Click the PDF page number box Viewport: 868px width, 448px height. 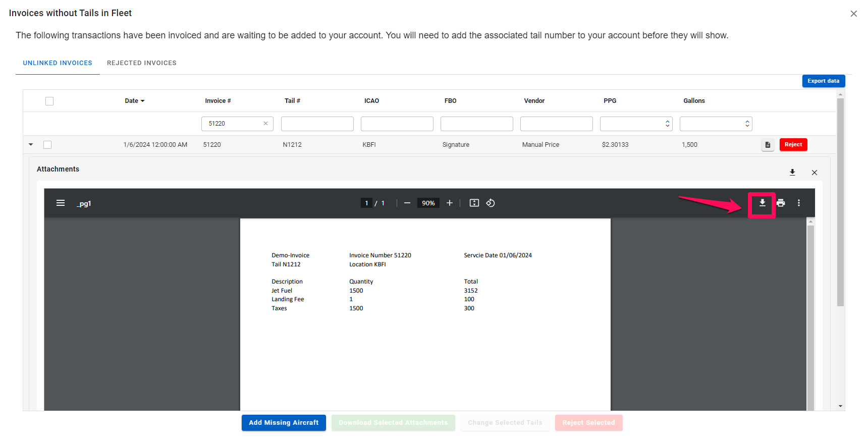(366, 203)
